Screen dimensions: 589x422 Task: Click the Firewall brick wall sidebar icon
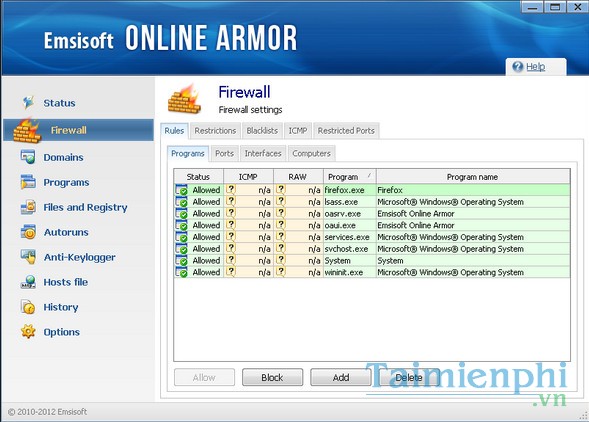click(x=27, y=131)
